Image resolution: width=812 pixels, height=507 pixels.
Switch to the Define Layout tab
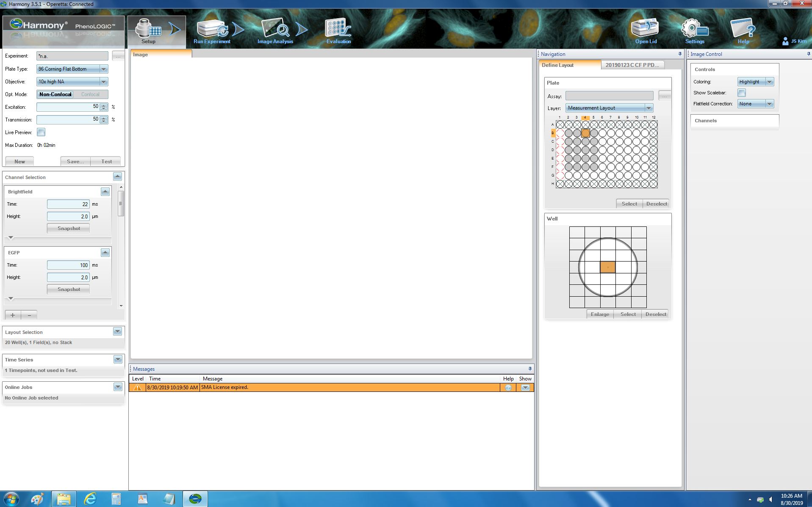557,65
